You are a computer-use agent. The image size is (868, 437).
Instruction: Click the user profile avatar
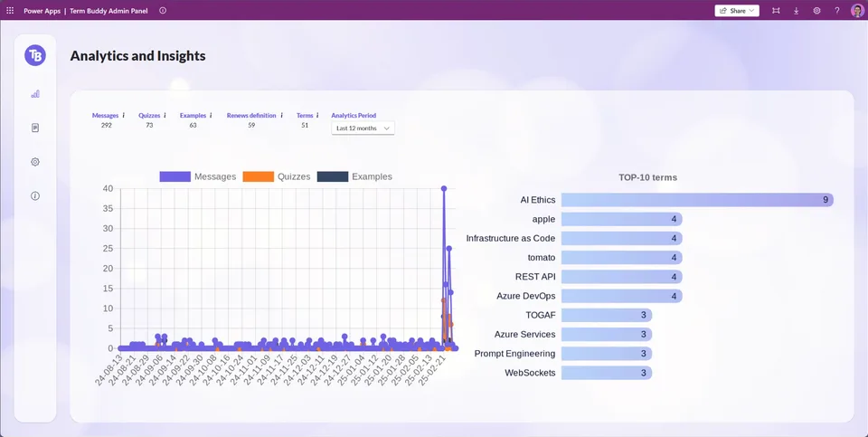click(857, 11)
